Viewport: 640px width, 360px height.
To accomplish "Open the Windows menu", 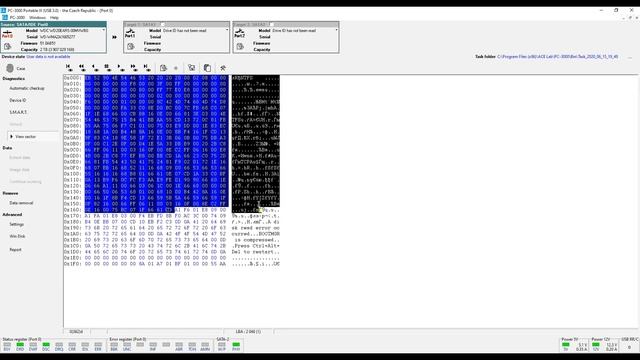I will point(37,18).
